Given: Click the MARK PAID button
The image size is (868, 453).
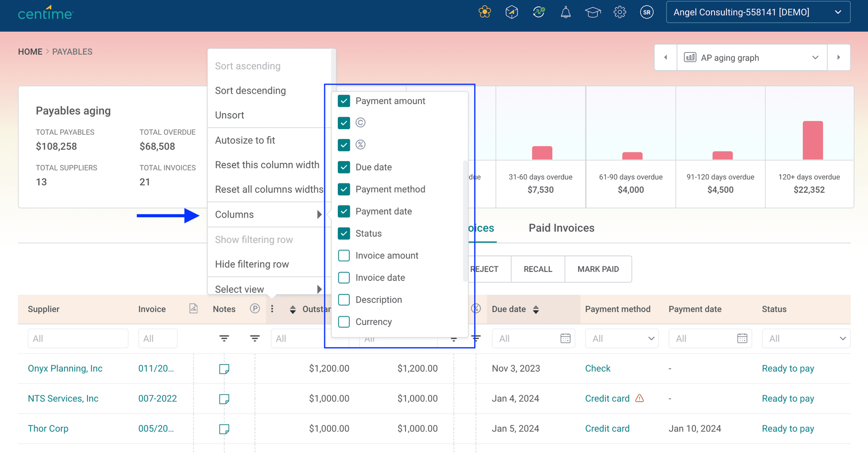Looking at the screenshot, I should (x=598, y=269).
